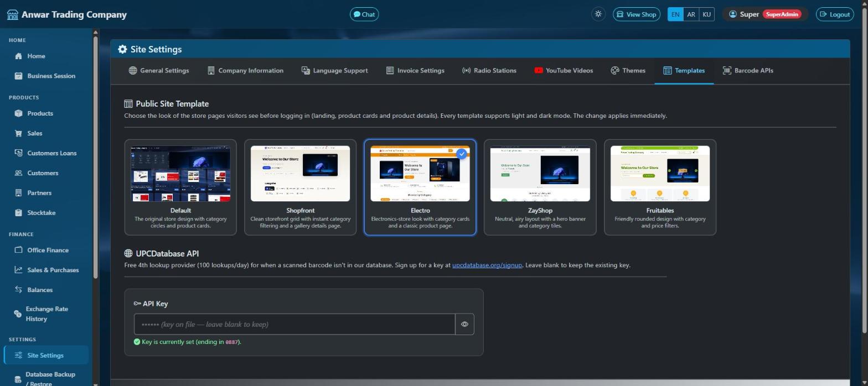The image size is (868, 386).
Task: Toggle the light/dark theme sun icon
Action: pyautogui.click(x=598, y=14)
